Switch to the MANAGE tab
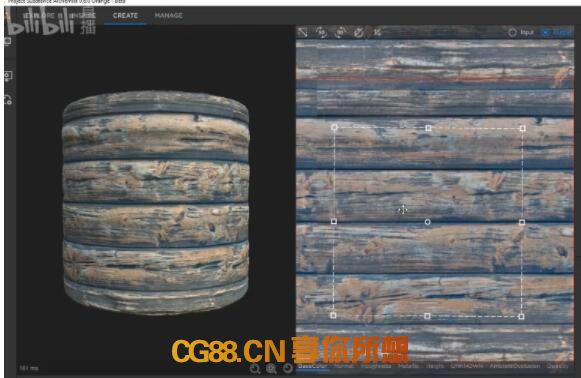The height and width of the screenshot is (378, 581). click(x=169, y=16)
